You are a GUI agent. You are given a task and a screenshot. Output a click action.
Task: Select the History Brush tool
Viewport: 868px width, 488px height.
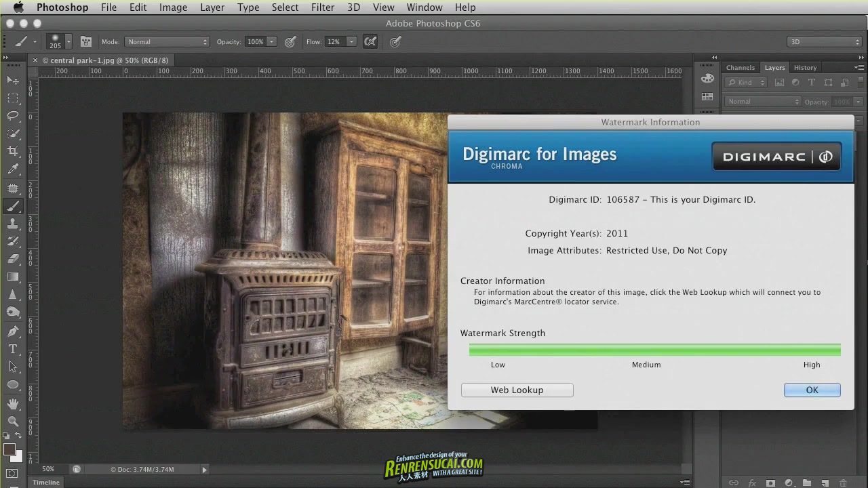[13, 241]
